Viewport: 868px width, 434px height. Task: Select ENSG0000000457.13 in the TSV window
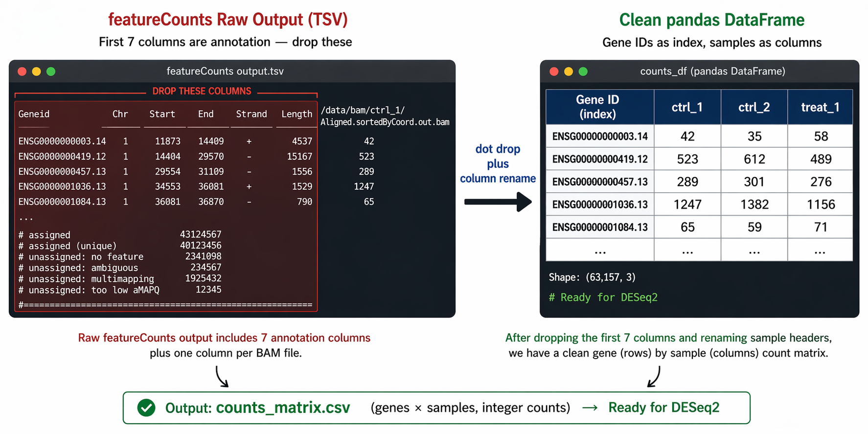pyautogui.click(x=62, y=172)
